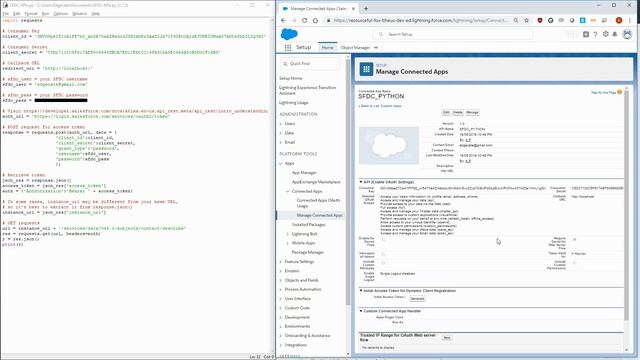This screenshot has width=640, height=360.
Task: Go to the browser Home icon
Action: [315, 20]
